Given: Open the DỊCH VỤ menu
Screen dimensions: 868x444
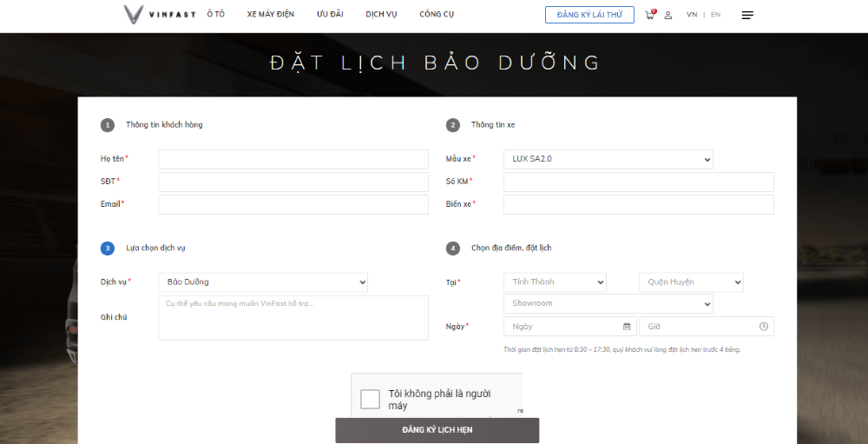Looking at the screenshot, I should pyautogui.click(x=381, y=15).
